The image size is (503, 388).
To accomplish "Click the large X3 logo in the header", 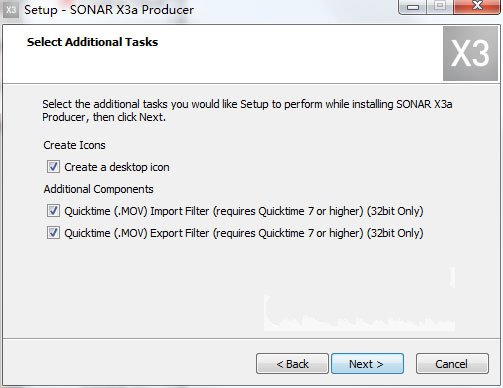I will pyautogui.click(x=470, y=54).
